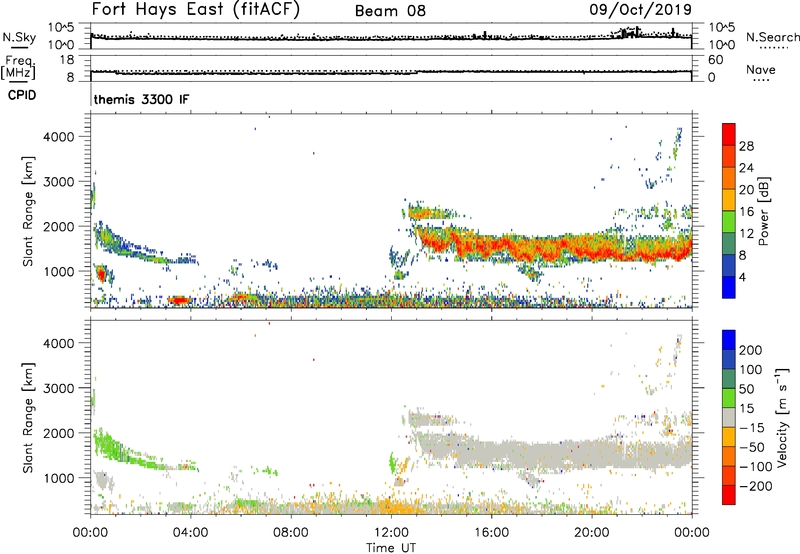Screen dimensions: 800x554
Task: Click the frequency trace line in Freq panel
Action: coord(391,72)
